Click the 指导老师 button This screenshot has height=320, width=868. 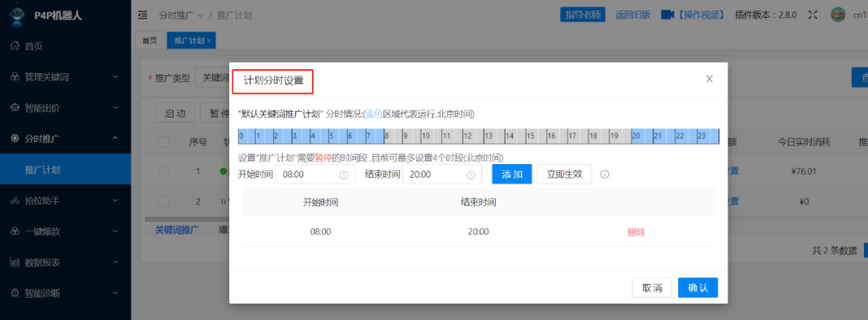tap(583, 14)
